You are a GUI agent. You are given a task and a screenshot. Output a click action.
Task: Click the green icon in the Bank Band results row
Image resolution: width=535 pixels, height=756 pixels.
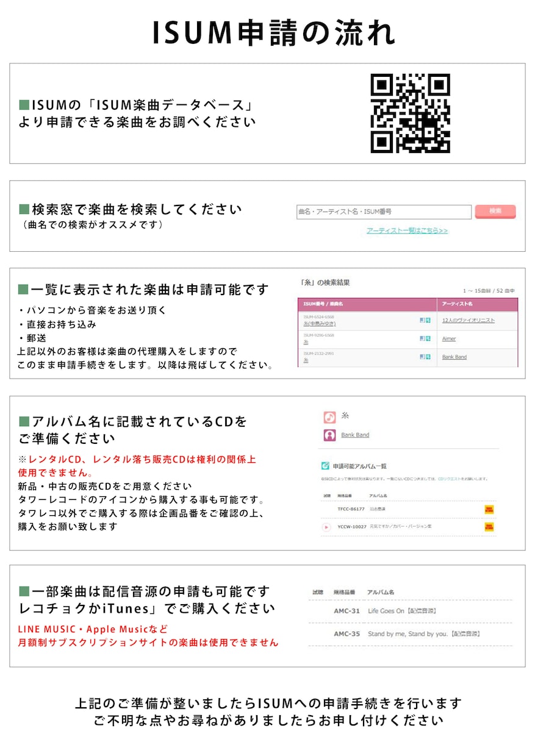(x=428, y=357)
